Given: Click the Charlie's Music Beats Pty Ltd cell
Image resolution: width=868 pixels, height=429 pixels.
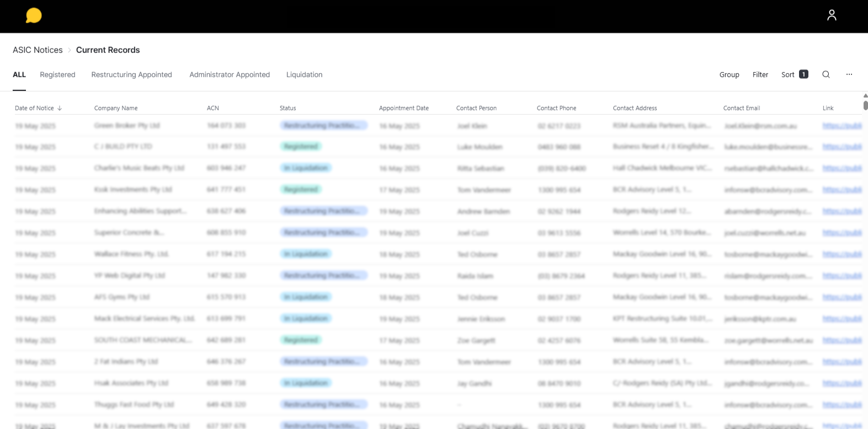Looking at the screenshot, I should [139, 168].
